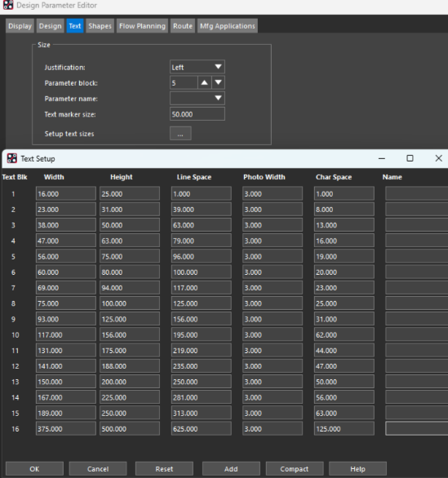This screenshot has width=448, height=478.
Task: Click the Reset button
Action: (164, 469)
